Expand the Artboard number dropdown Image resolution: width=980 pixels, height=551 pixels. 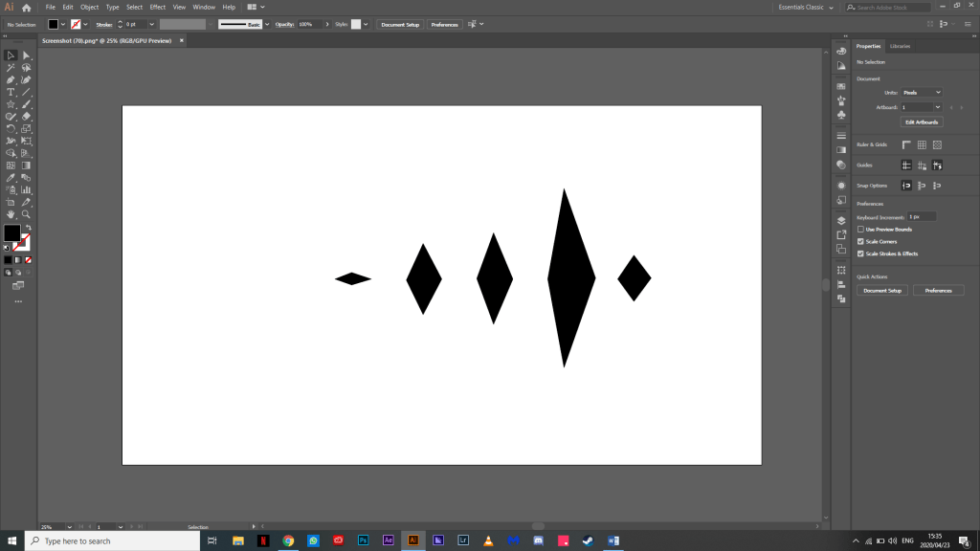click(937, 107)
